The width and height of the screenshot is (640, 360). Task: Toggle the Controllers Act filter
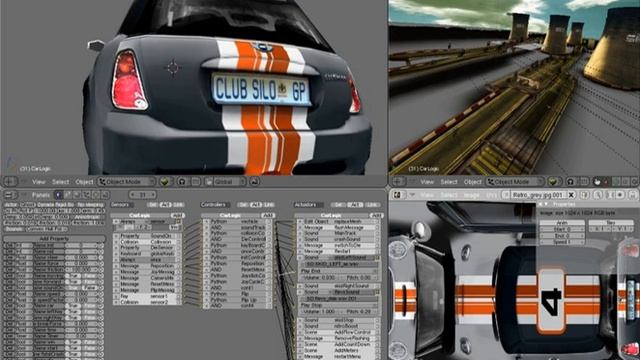click(x=256, y=204)
